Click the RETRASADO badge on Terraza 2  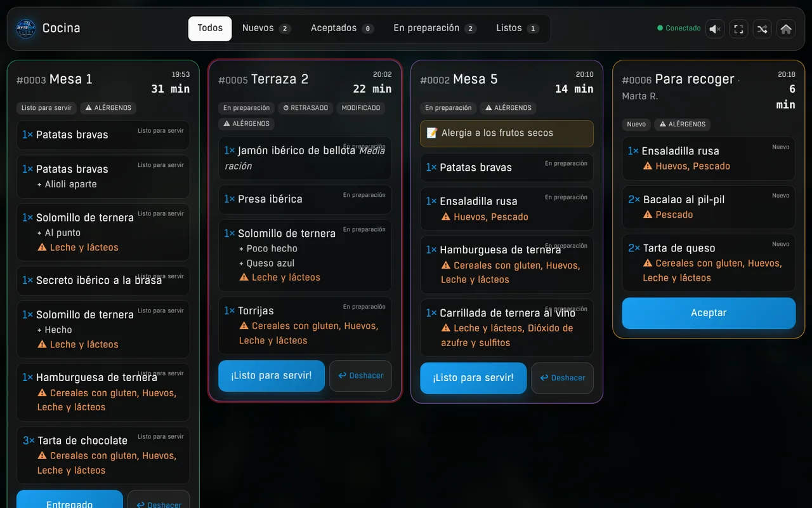tap(306, 108)
